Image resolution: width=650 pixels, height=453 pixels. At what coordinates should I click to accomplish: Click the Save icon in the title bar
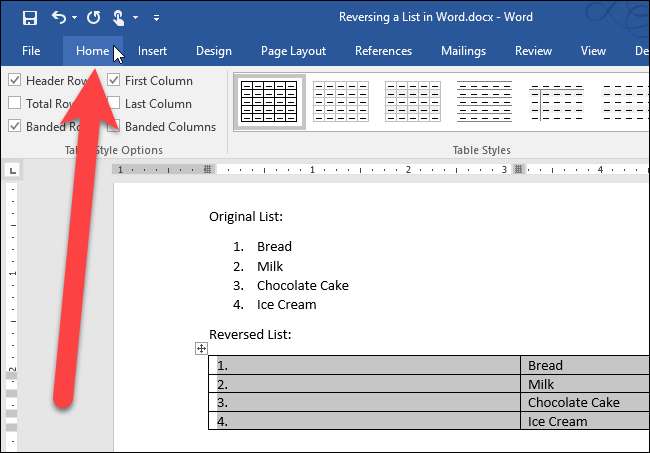pos(30,17)
